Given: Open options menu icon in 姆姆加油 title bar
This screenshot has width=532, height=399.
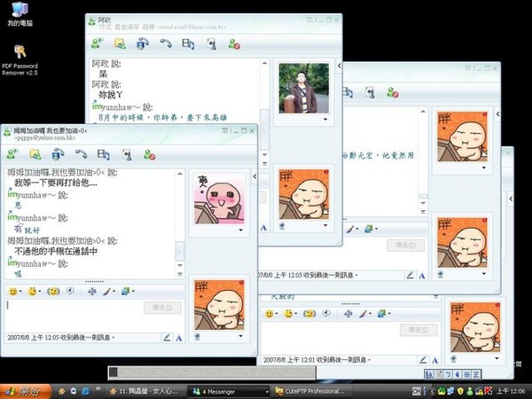Looking at the screenshot, I should tap(224, 130).
